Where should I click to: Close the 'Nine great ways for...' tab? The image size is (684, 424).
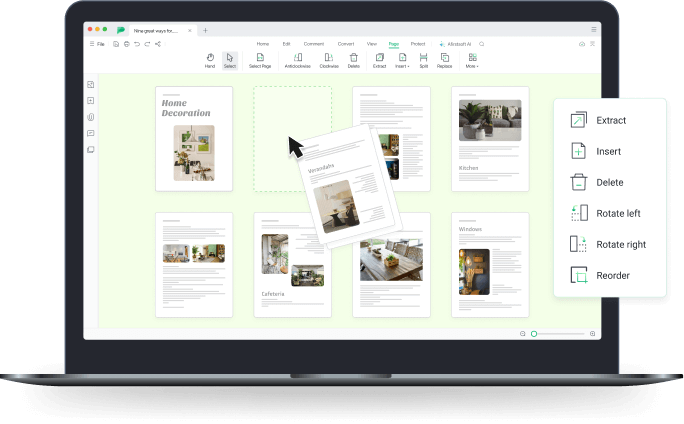(x=190, y=31)
